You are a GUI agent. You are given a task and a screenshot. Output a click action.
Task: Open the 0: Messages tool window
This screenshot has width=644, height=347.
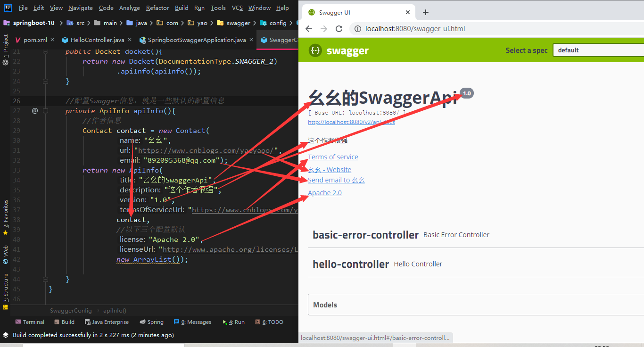click(x=192, y=322)
